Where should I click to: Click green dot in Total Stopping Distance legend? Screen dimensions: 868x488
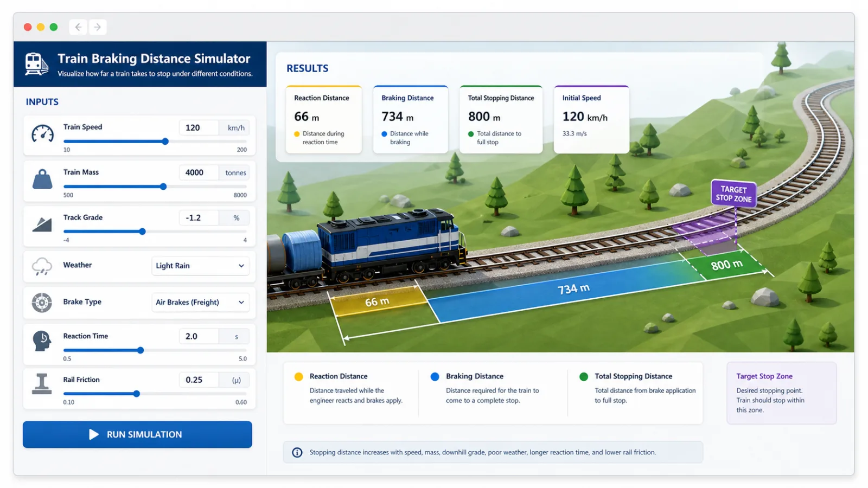(x=584, y=376)
